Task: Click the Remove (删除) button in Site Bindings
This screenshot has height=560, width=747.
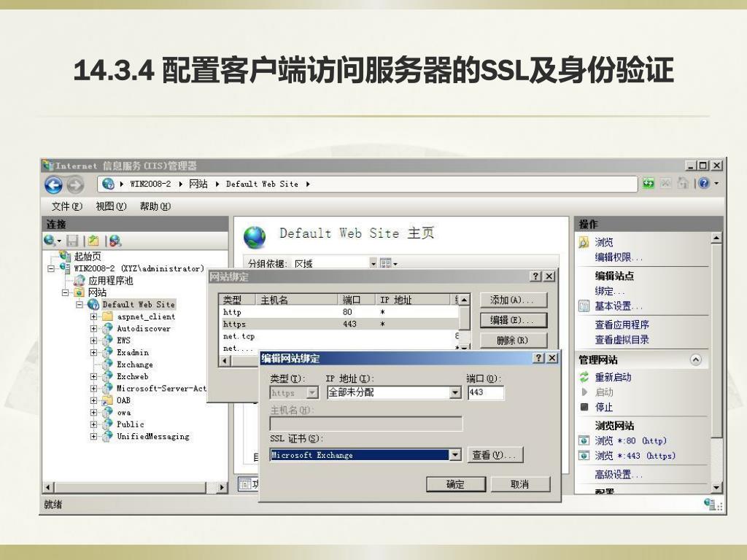Action: coord(513,340)
